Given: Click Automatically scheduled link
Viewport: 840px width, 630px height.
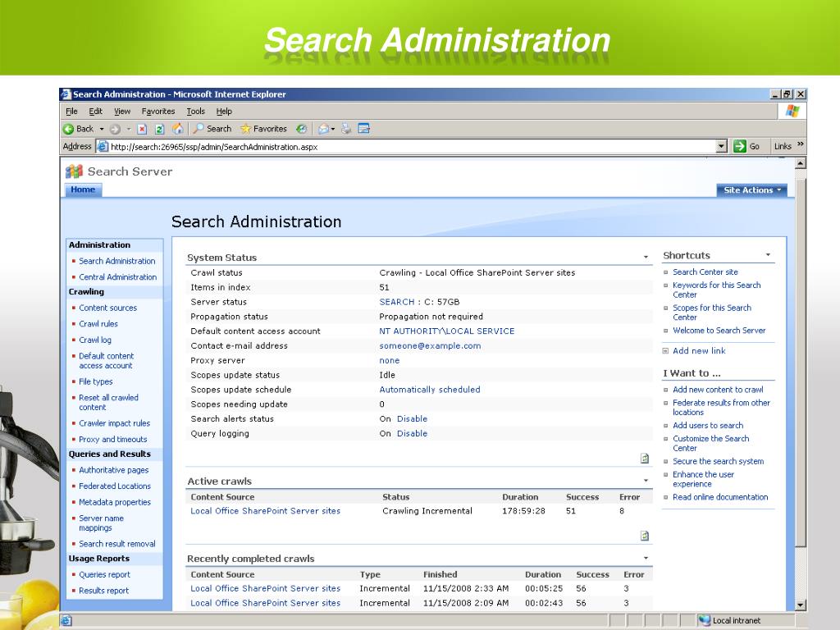Looking at the screenshot, I should click(430, 390).
